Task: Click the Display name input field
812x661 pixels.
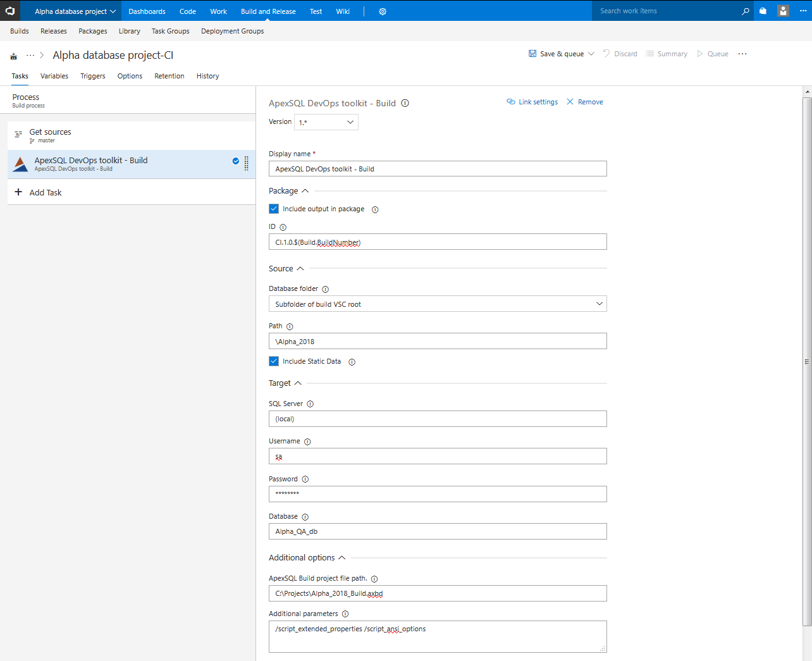Action: pos(438,169)
